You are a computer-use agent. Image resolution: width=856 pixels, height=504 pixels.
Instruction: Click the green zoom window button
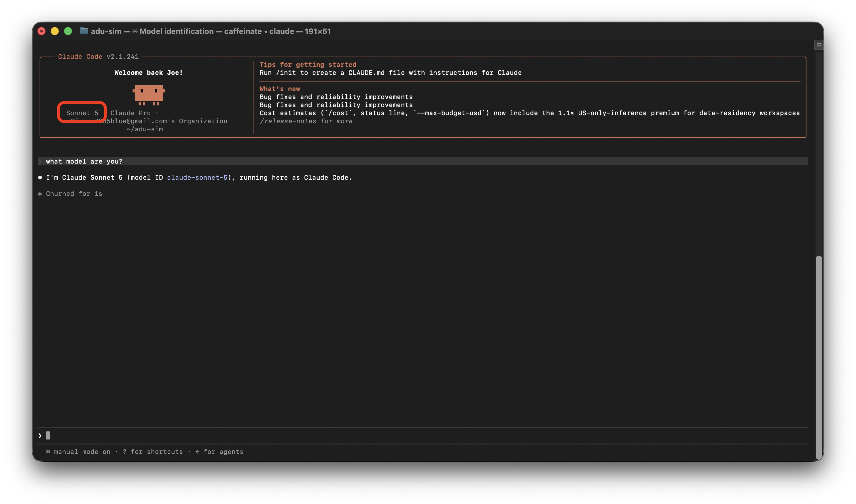pos(68,31)
